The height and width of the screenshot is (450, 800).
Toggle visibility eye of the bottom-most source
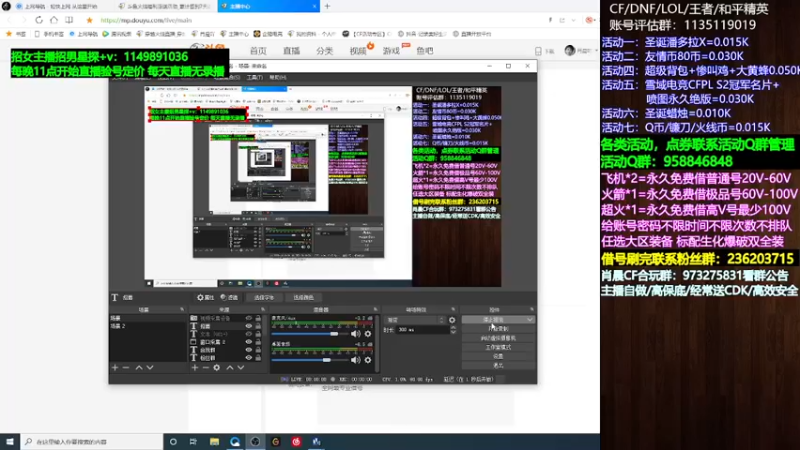tap(249, 358)
